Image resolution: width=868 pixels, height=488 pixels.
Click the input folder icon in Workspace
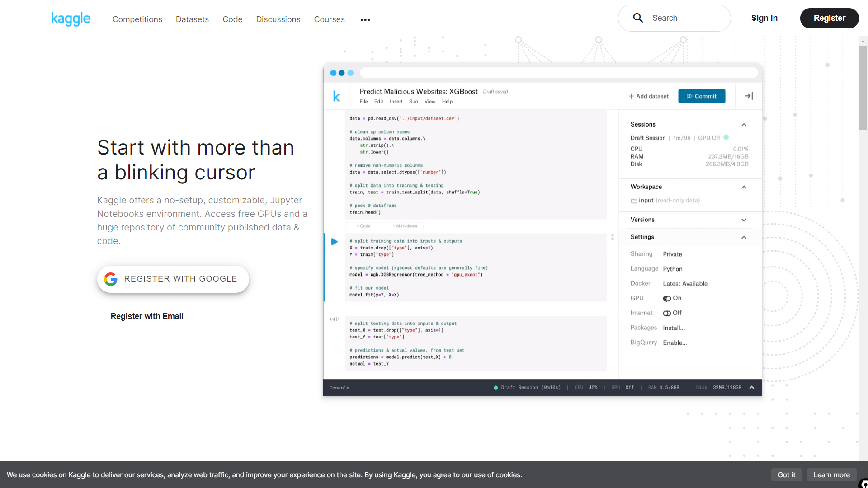point(634,201)
